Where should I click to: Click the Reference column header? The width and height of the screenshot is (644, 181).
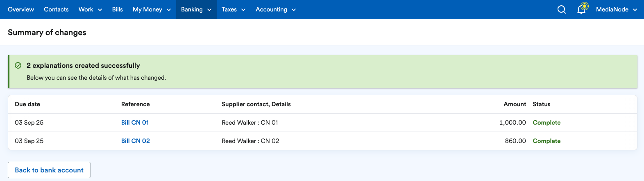point(136,104)
